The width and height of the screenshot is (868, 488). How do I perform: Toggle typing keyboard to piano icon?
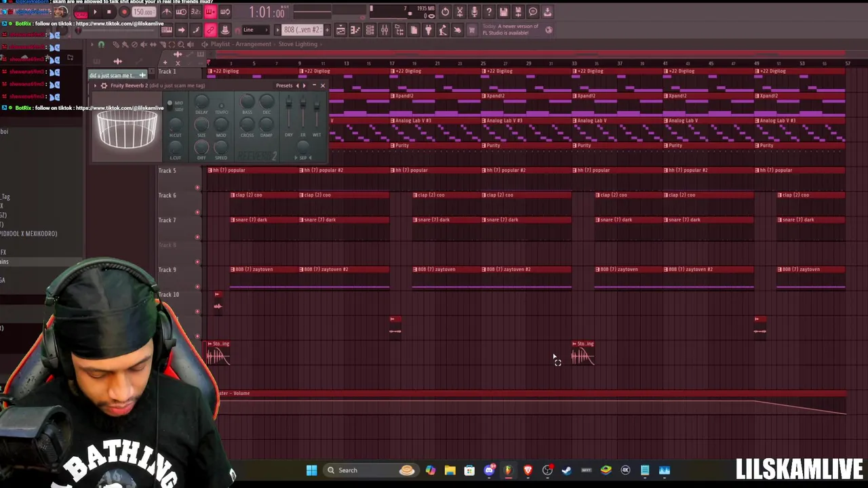click(x=167, y=30)
